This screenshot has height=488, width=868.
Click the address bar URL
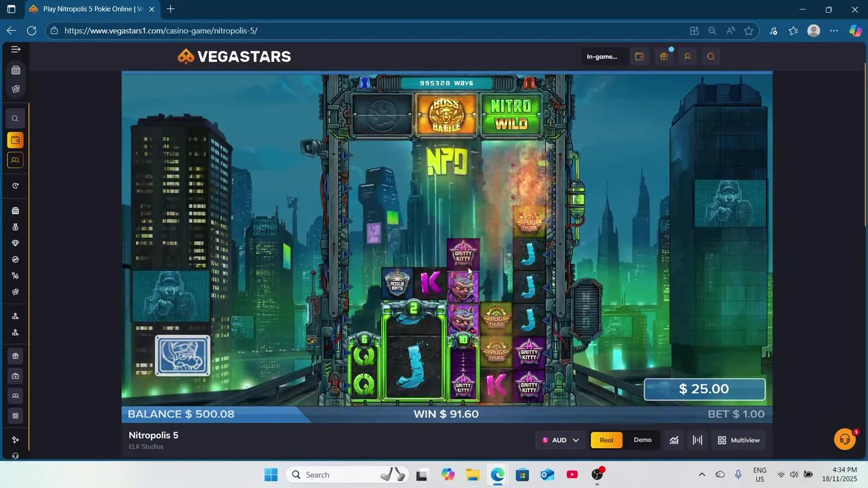pos(161,30)
